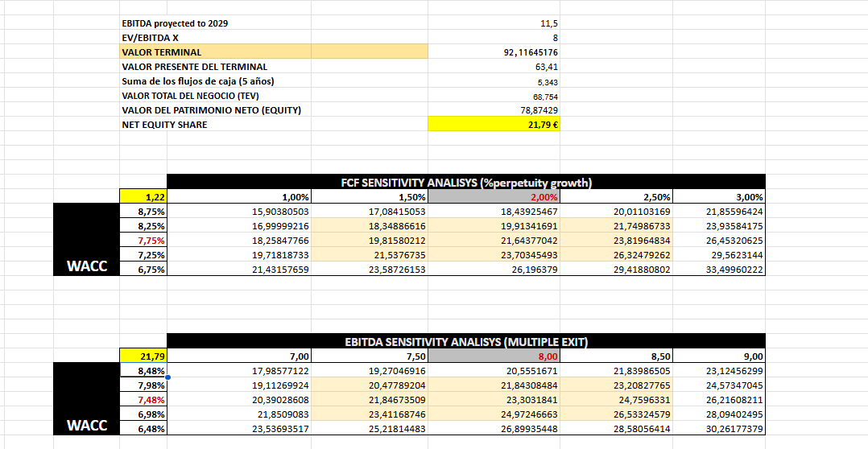Image resolution: width=868 pixels, height=449 pixels.
Task: Select 'EBITDA SENSITIVITY ANALISYS (MULTIPLE EXIT)' header
Action: pos(466,341)
